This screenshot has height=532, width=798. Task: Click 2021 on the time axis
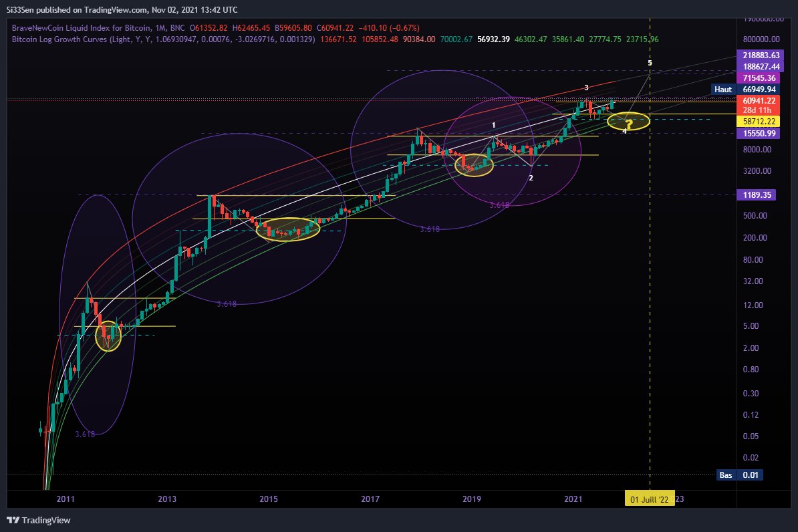(573, 499)
